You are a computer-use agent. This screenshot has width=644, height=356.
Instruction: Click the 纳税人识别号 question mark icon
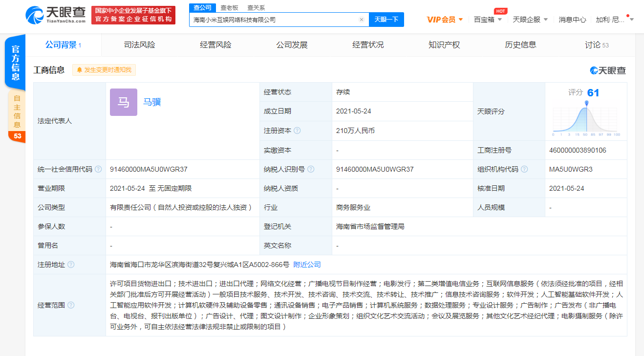click(x=311, y=169)
